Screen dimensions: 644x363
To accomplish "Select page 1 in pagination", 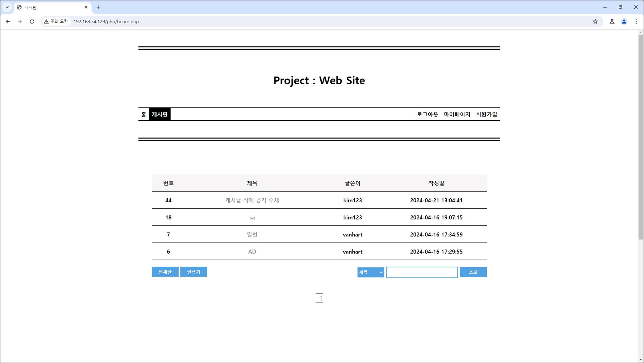I will pos(319,298).
